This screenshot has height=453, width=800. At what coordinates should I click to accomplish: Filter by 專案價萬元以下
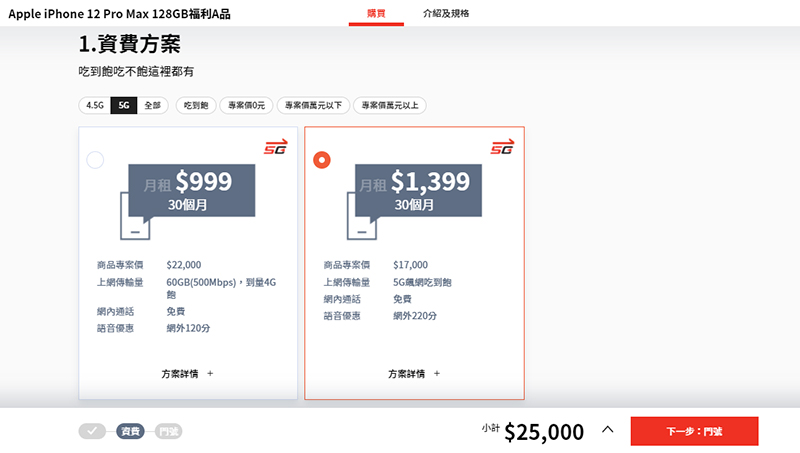click(x=313, y=105)
